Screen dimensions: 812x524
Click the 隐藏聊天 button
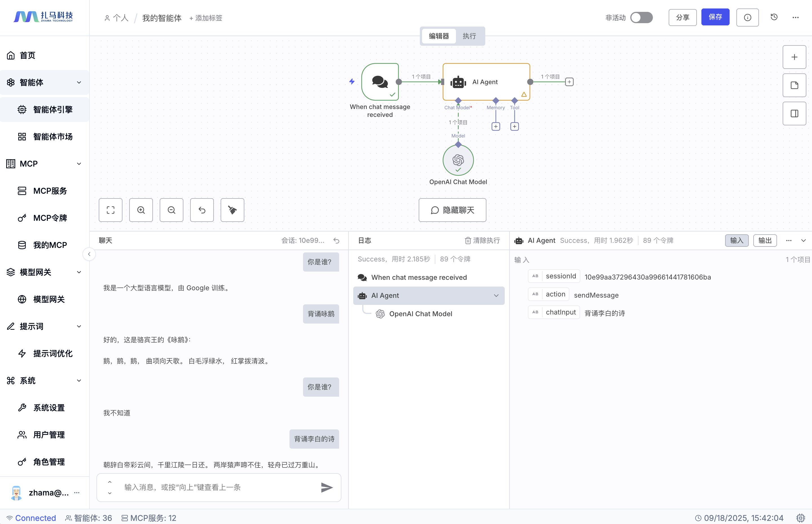452,210
